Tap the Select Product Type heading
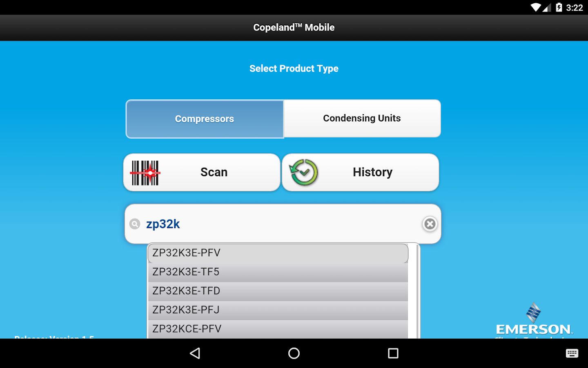 tap(294, 69)
